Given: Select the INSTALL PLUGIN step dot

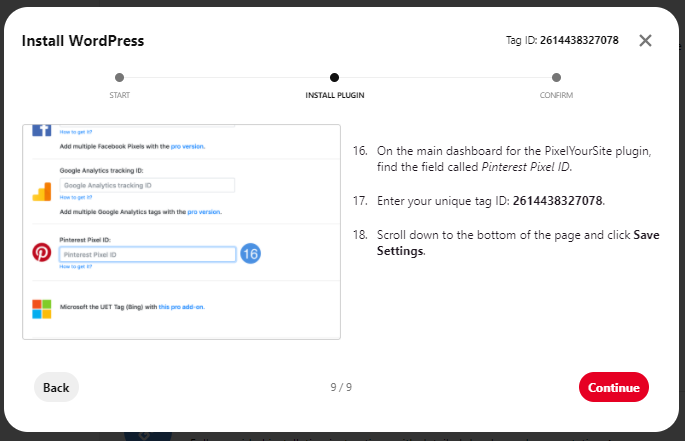Looking at the screenshot, I should point(334,77).
